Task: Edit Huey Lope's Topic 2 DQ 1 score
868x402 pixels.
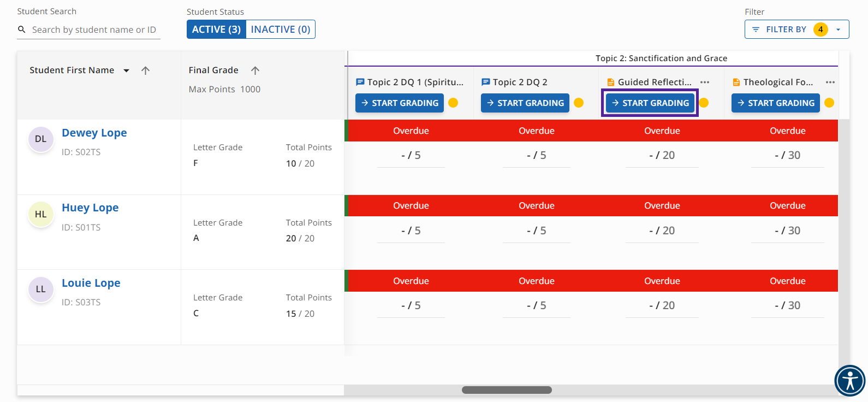Action: point(411,231)
